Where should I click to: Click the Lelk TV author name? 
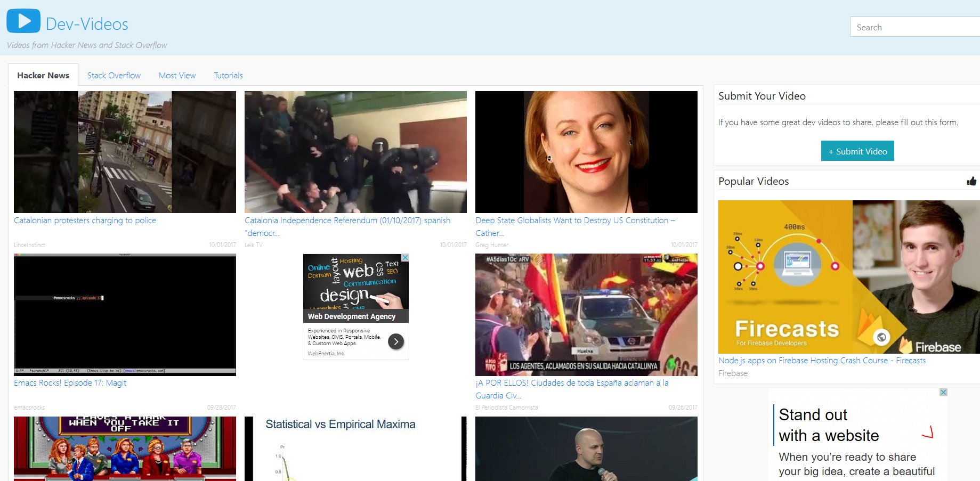tap(254, 245)
